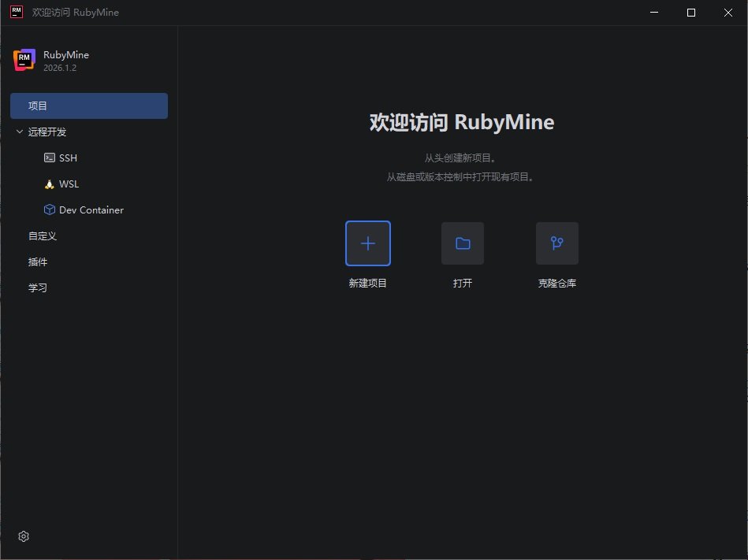The image size is (748, 560).
Task: Click the RubyMine title bar icon
Action: click(x=17, y=12)
